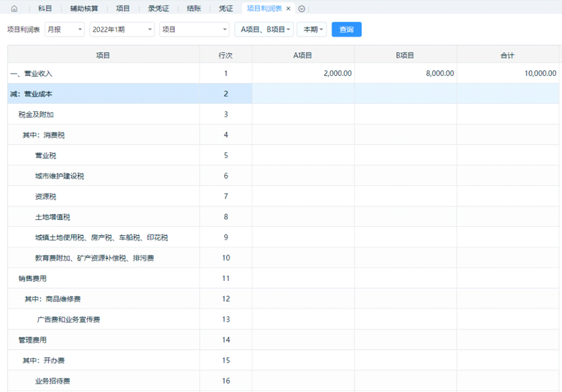The width and height of the screenshot is (562, 392).
Task: Click the 行次 column header
Action: (x=226, y=55)
